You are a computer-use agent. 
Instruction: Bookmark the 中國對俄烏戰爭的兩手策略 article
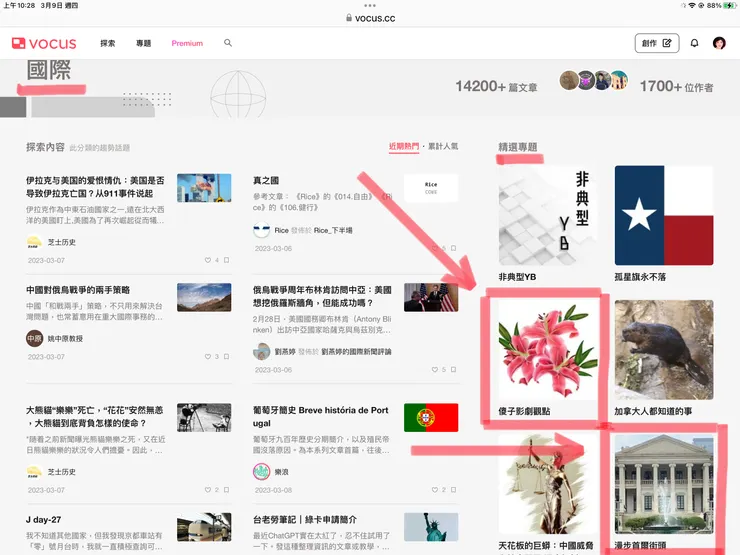pyautogui.click(x=227, y=356)
